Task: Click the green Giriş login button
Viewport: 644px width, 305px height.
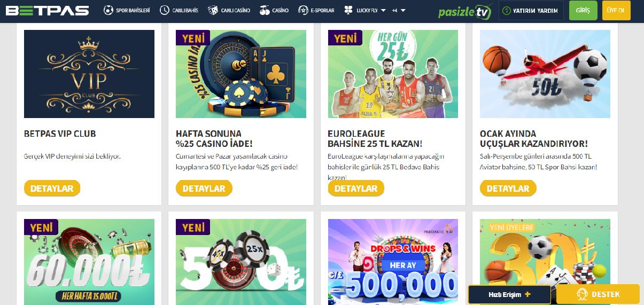Action: coord(583,11)
